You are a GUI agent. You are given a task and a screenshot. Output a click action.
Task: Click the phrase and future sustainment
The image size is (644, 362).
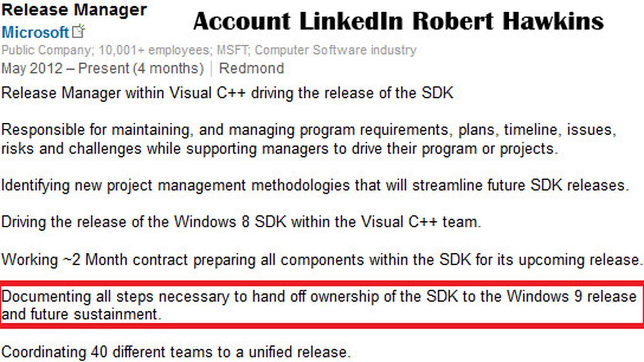pos(82,315)
